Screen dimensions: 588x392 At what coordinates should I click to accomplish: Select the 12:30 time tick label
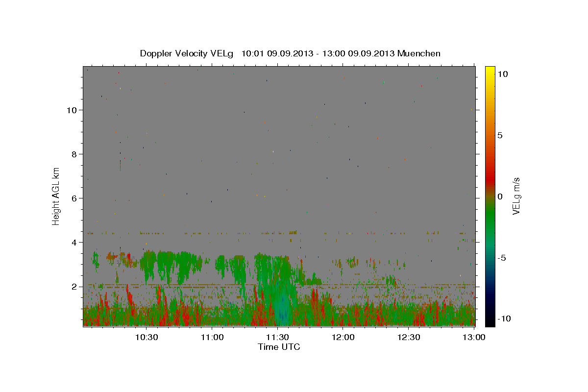click(x=409, y=337)
